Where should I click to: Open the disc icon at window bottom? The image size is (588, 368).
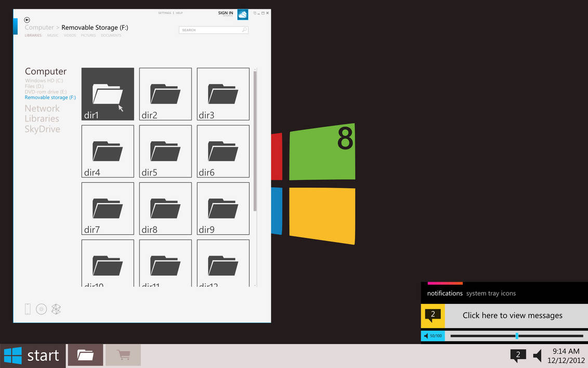click(x=41, y=309)
